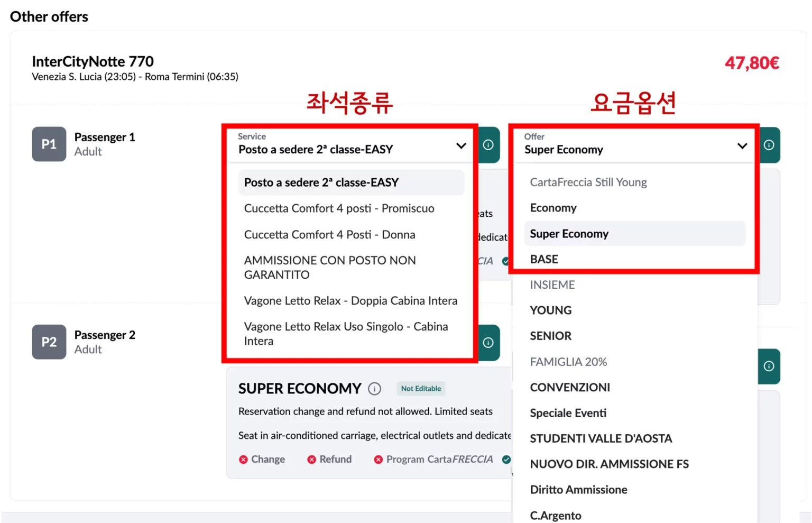
Task: Open the info icon next to SUPER ECONOMY heading
Action: click(x=375, y=389)
